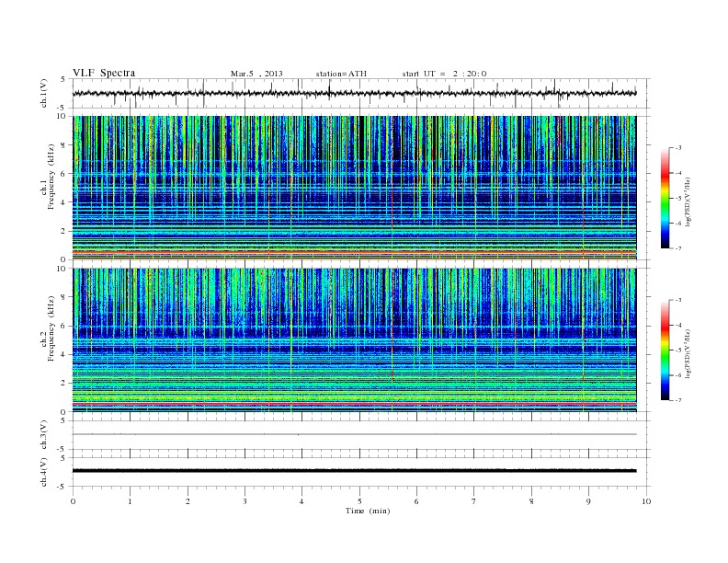This screenshot has width=728, height=563.
Task: Click the ch.2 "Frequency (kHz)" axis label
Action: (x=51, y=327)
